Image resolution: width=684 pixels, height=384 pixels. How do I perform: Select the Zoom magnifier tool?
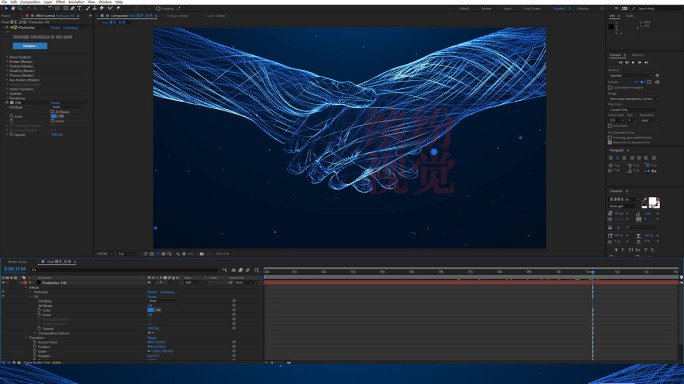pyautogui.click(x=20, y=8)
